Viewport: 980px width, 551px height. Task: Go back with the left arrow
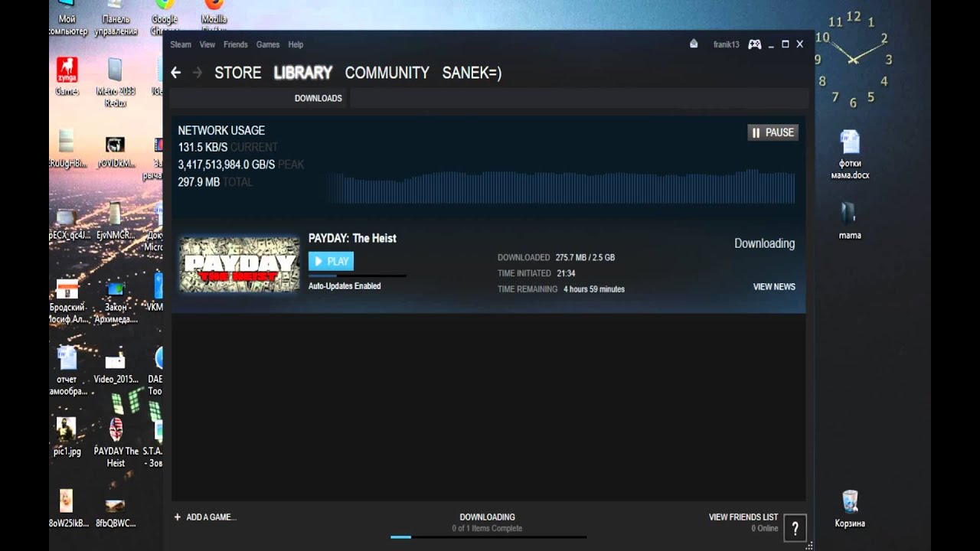click(176, 73)
